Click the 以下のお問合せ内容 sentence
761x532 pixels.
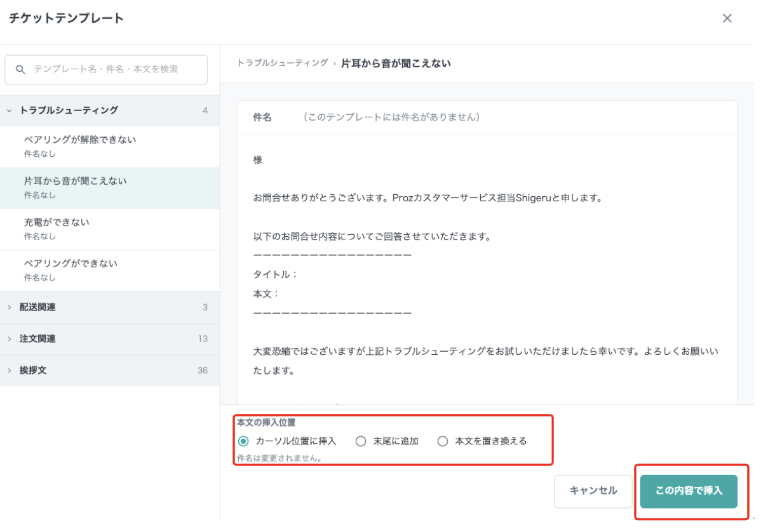(x=372, y=236)
